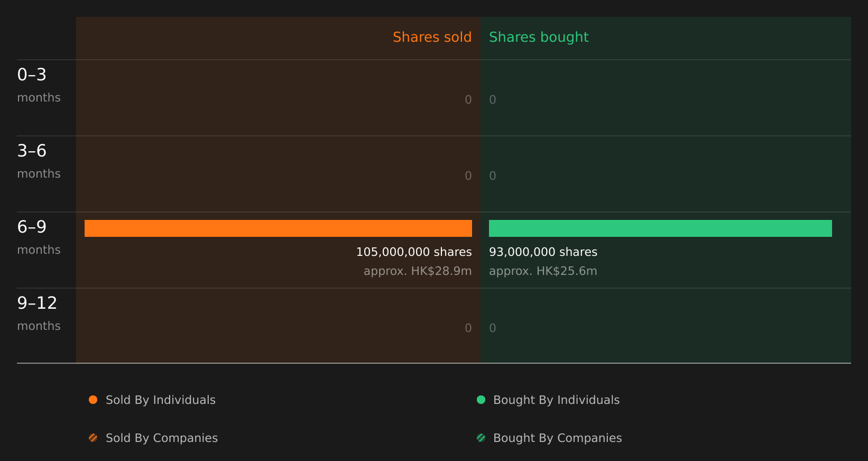
Task: Click the striped Sold By Companies legend icon
Action: 93,438
